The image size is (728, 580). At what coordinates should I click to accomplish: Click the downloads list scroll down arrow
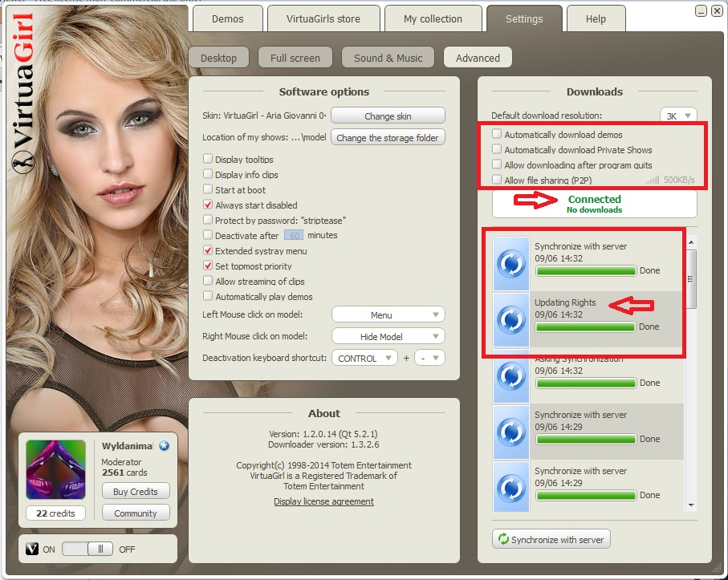(x=691, y=505)
